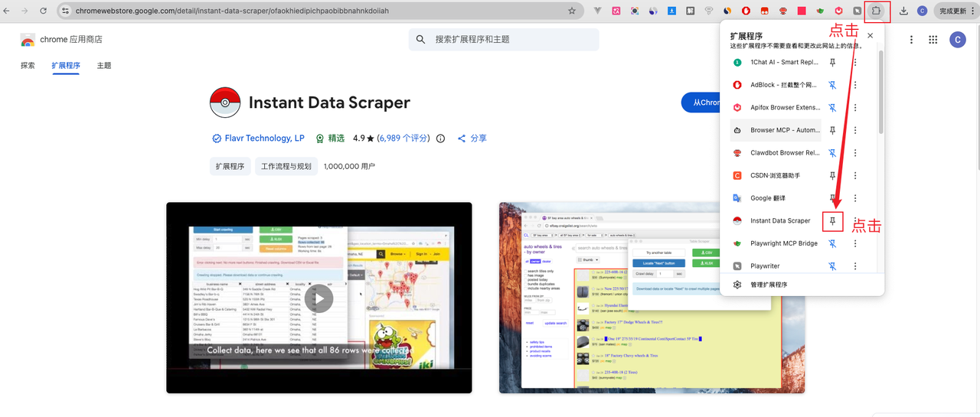
Task: Pin Instant Data Scraper to toolbar
Action: pos(832,221)
